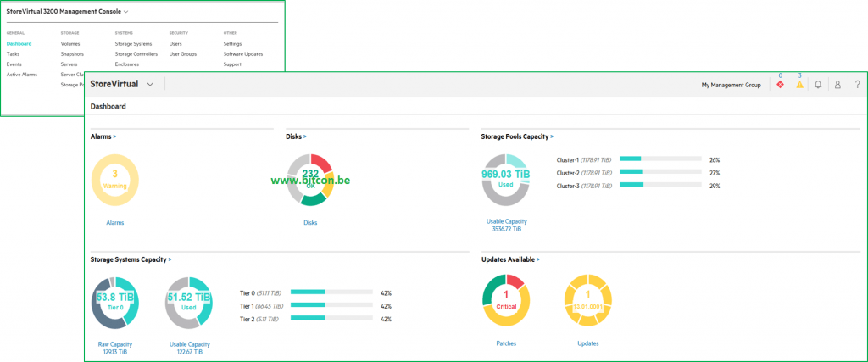This screenshot has height=362, width=868.
Task: Open Users under Security
Action: (x=175, y=44)
